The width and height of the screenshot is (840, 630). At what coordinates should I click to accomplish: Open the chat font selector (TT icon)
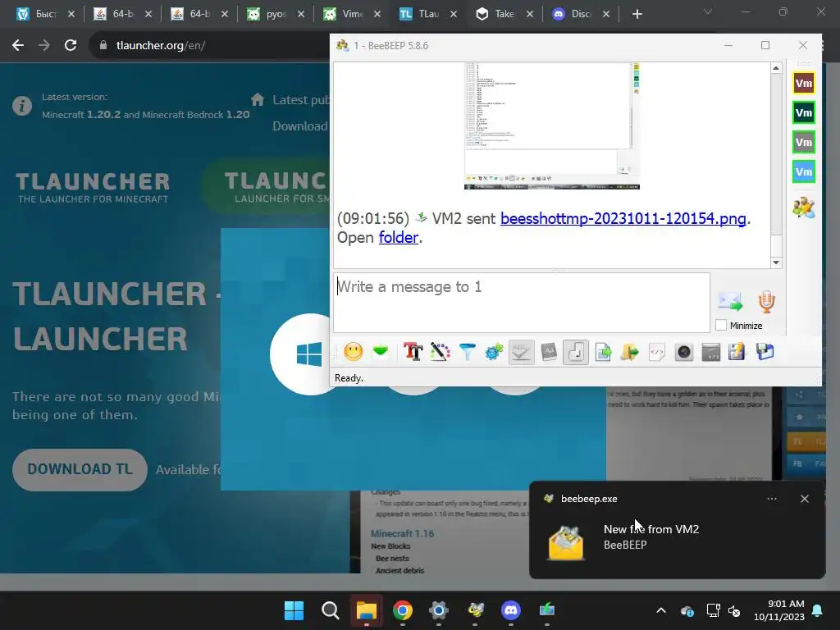[413, 352]
